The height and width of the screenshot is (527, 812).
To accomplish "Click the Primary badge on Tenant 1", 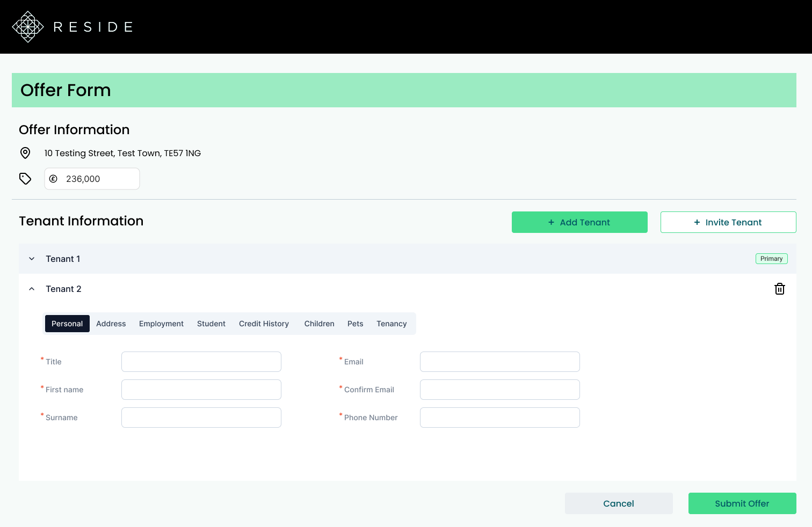I will click(x=772, y=259).
